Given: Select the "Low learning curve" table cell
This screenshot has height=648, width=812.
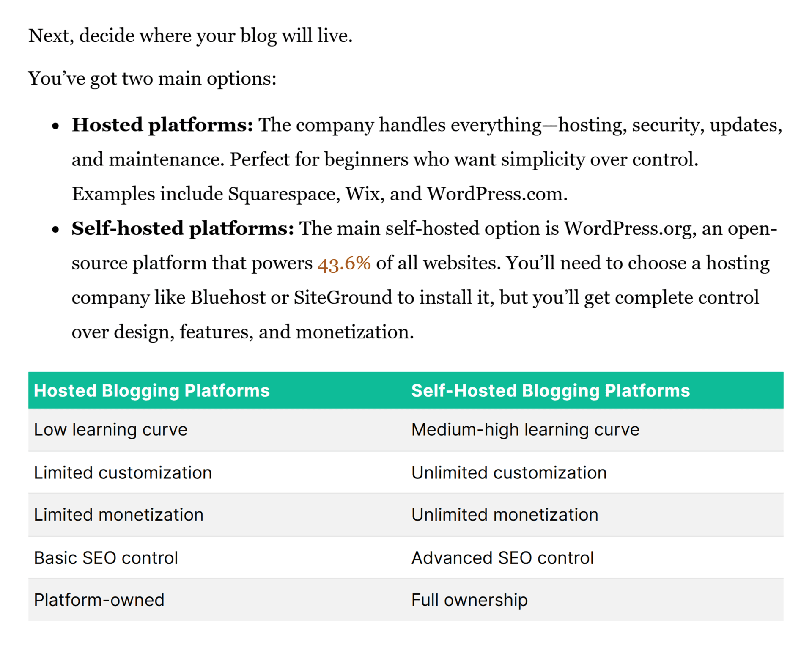Looking at the screenshot, I should (110, 430).
